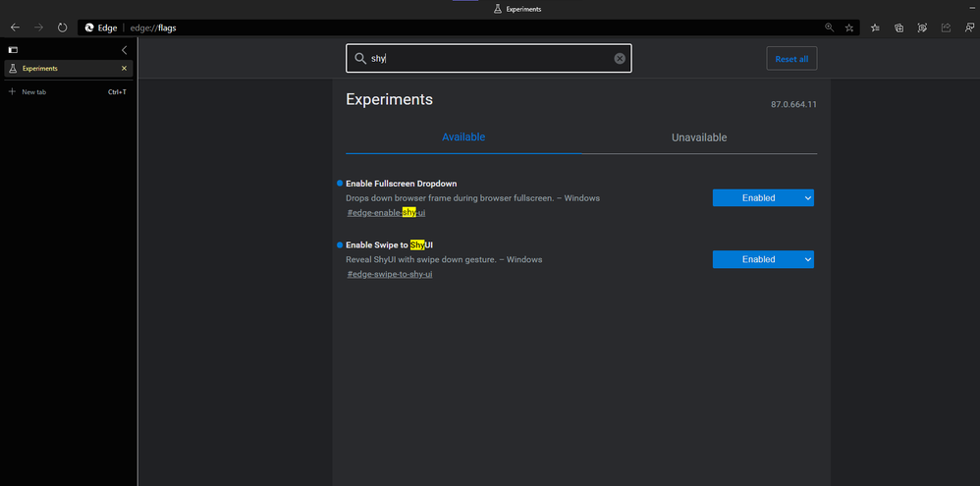Close the Experiments tab
980x486 pixels.
pos(124,69)
